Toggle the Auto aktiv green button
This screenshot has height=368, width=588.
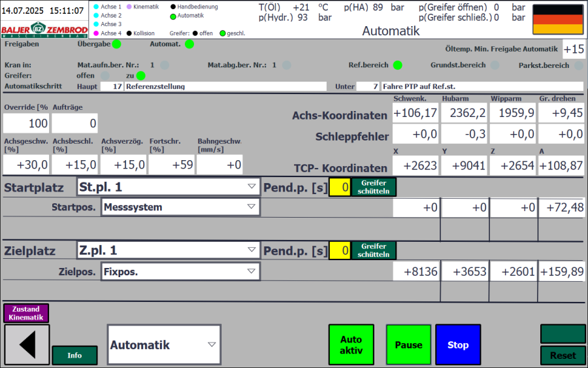click(351, 344)
